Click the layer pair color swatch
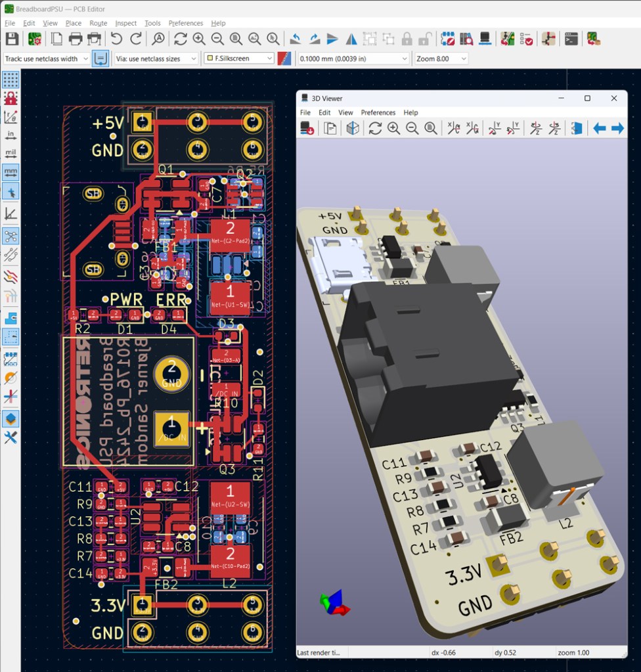This screenshot has height=672, width=641. pyautogui.click(x=284, y=58)
